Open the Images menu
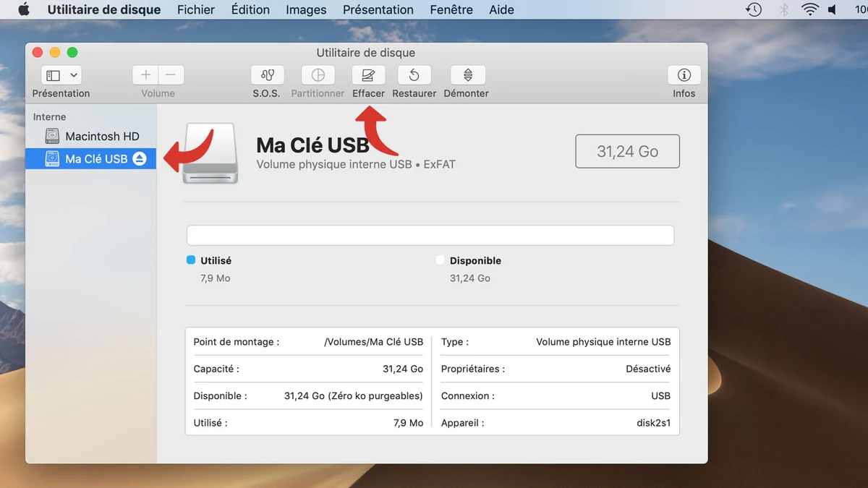This screenshot has width=868, height=488. [x=306, y=9]
